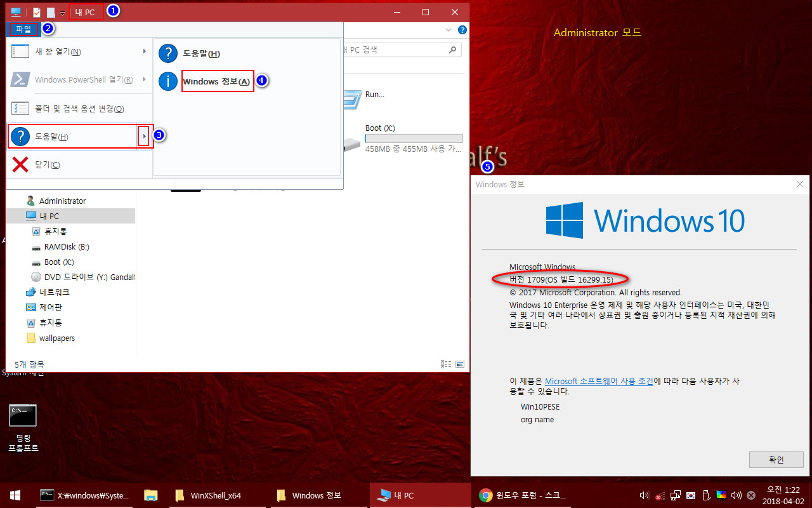
Task: Click the magnifier search icon in Explorer
Action: click(x=452, y=50)
